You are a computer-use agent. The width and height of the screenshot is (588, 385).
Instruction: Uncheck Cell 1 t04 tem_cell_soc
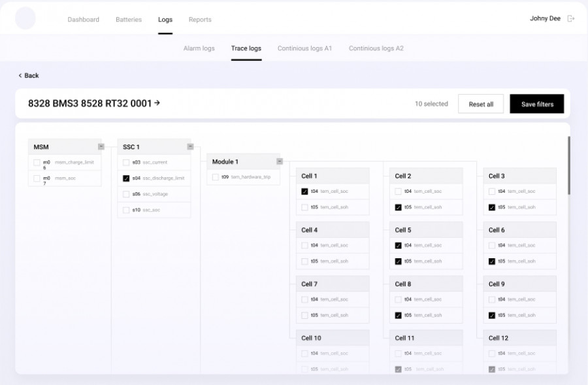[304, 192]
